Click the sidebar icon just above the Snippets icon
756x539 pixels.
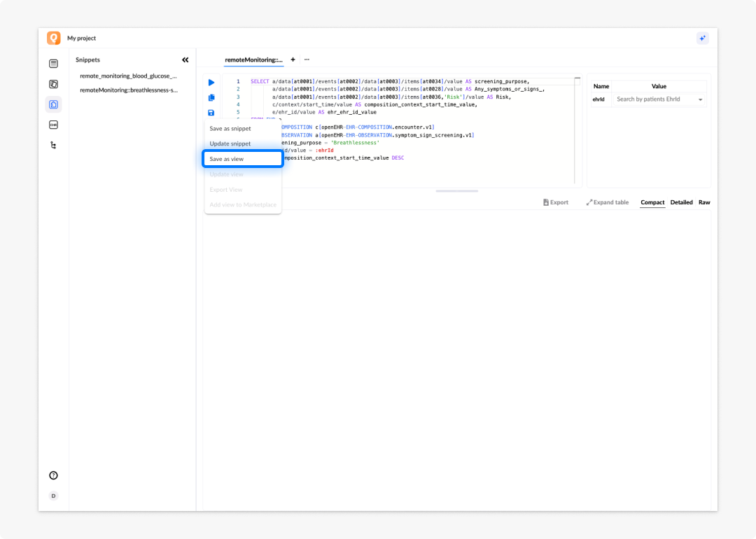point(53,85)
